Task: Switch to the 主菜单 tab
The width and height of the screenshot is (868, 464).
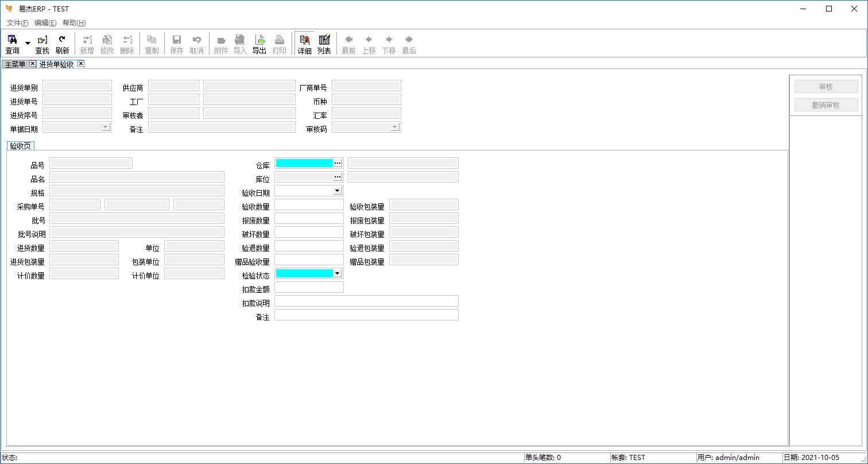Action: point(15,64)
